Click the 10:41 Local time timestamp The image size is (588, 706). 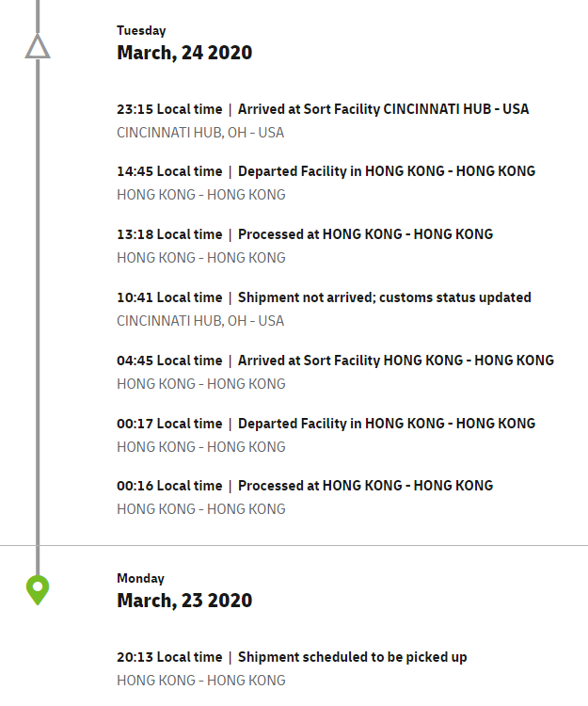point(169,297)
